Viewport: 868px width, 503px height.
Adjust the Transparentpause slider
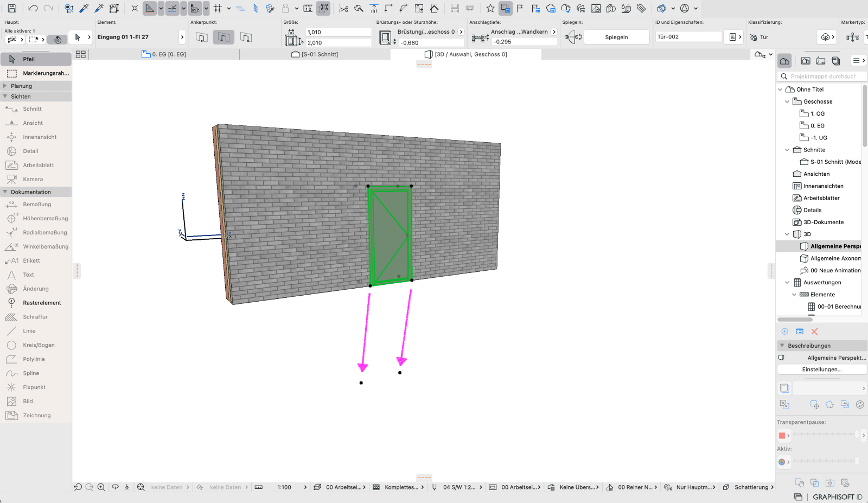(x=826, y=435)
